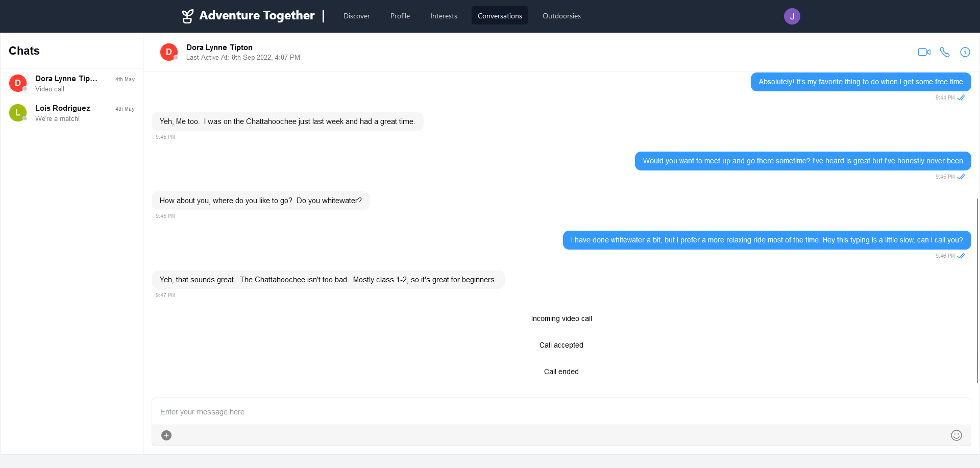Select the Conversations tab
Image resolution: width=980 pixels, height=468 pixels.
pyautogui.click(x=500, y=16)
